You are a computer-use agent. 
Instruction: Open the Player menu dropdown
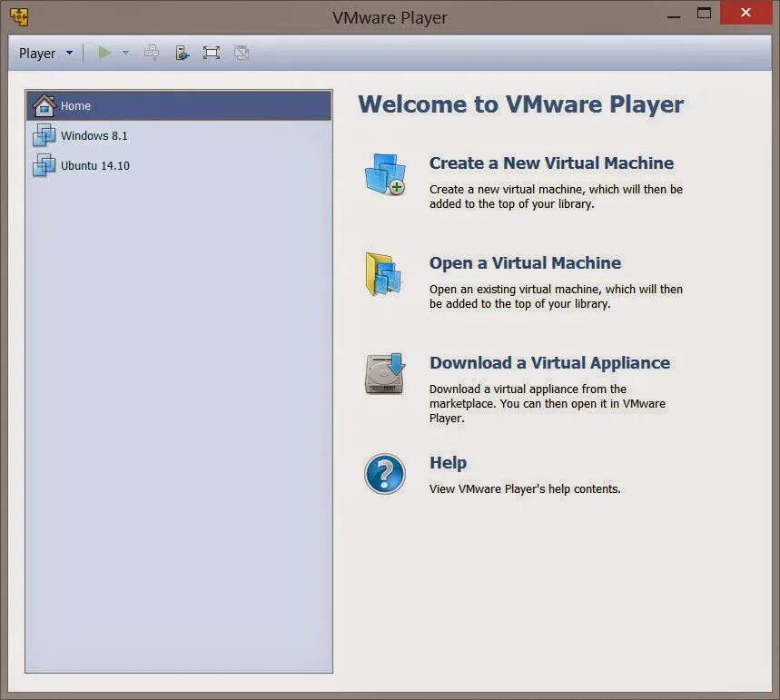pyautogui.click(x=45, y=53)
